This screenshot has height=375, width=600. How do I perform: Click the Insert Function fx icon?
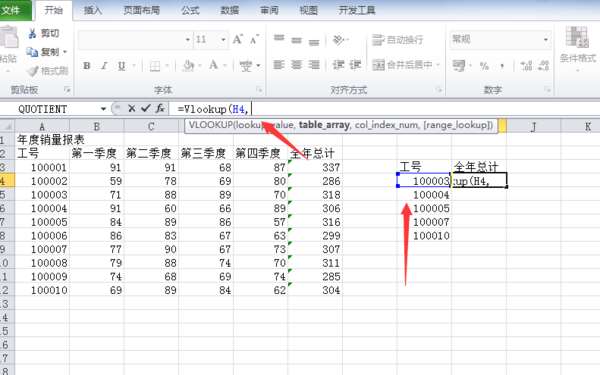tap(160, 109)
